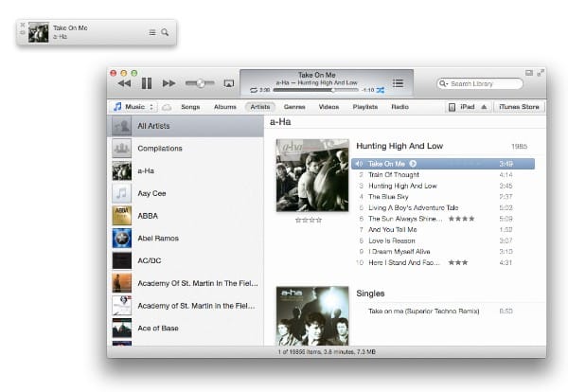Select the Aay Cee artist
Image resolution: width=568 pixels, height=392 pixels.
click(x=186, y=193)
